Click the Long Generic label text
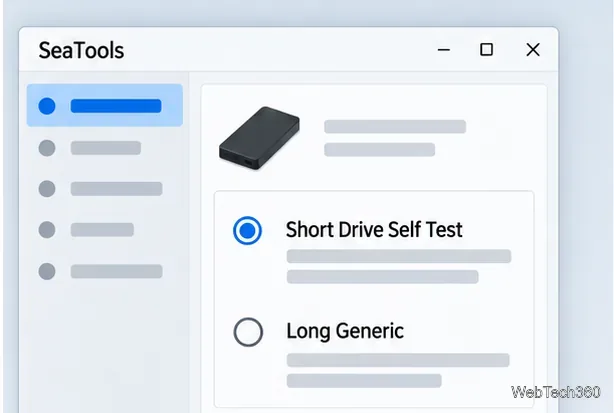Image resolution: width=614 pixels, height=413 pixels. click(345, 331)
